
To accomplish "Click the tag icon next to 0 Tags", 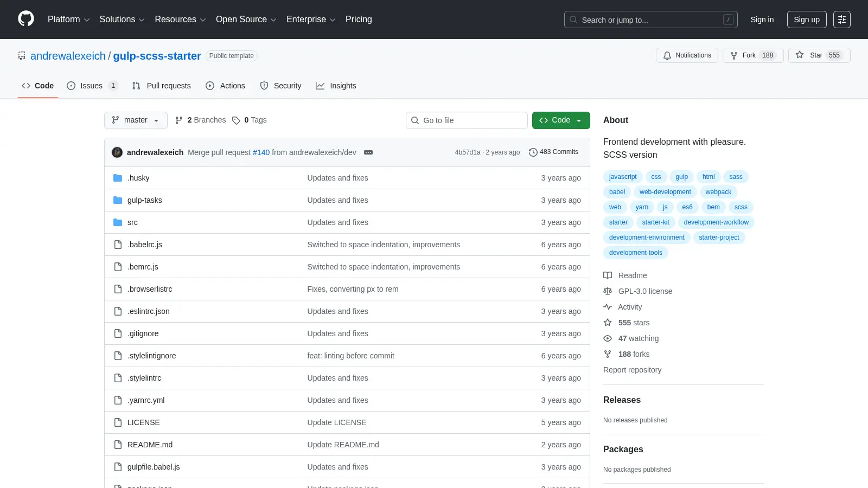I will coord(236,120).
